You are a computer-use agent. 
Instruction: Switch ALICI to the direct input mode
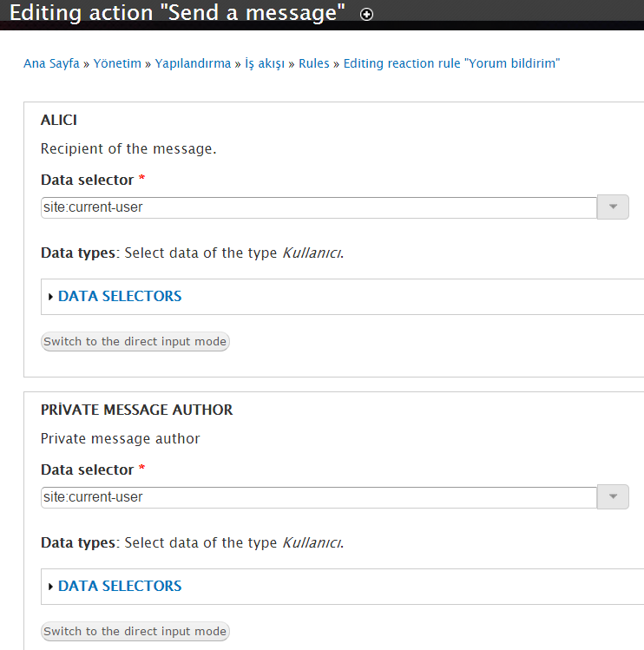(135, 342)
